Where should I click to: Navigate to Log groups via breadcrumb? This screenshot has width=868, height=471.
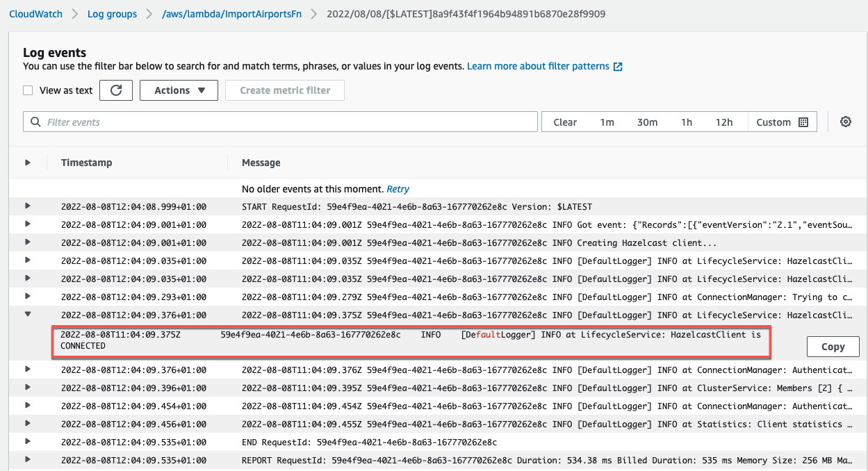pyautogui.click(x=112, y=13)
